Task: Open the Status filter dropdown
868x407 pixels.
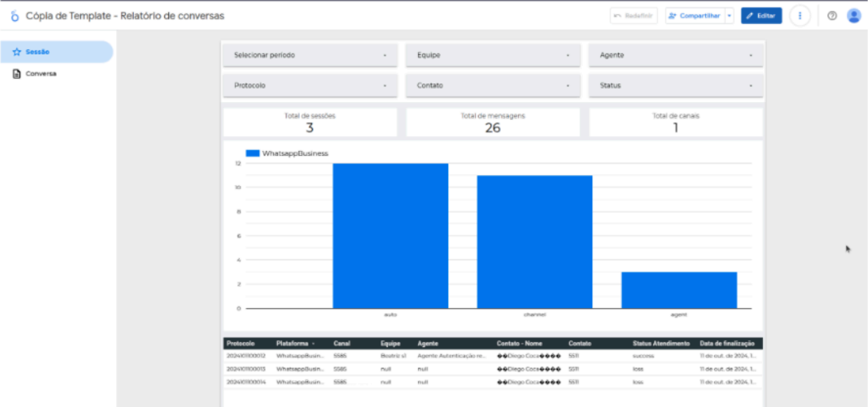Action: pyautogui.click(x=676, y=86)
